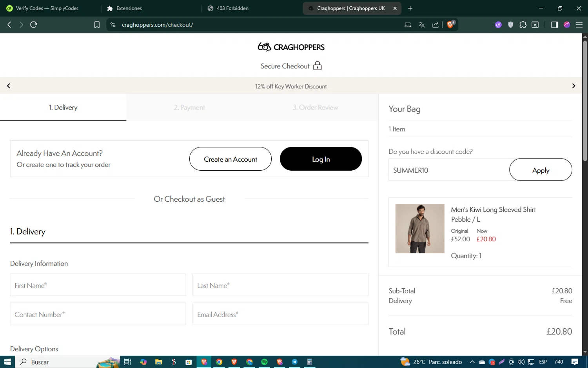Open the browser hamburger menu

pyautogui.click(x=579, y=25)
